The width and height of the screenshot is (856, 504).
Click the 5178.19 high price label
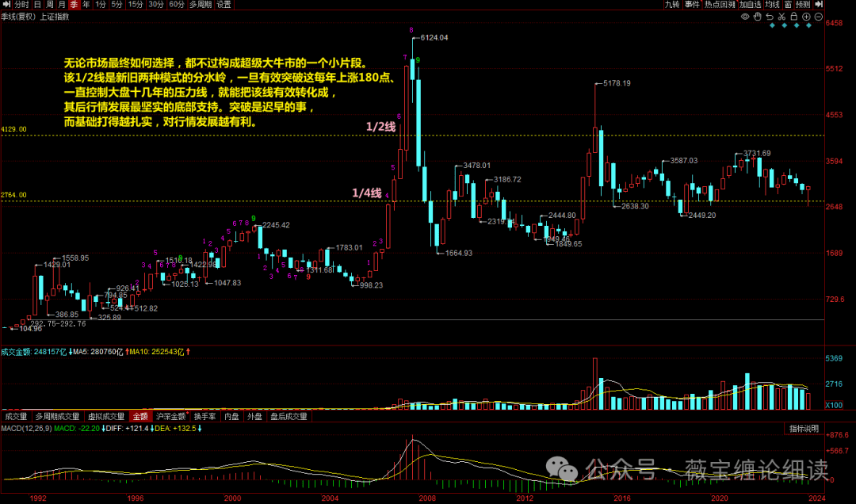click(x=617, y=83)
